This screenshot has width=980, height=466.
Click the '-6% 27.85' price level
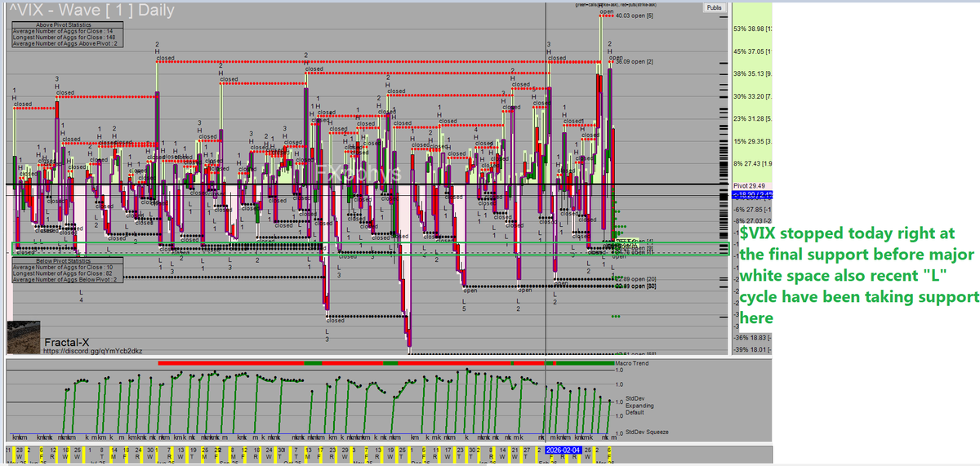click(752, 210)
